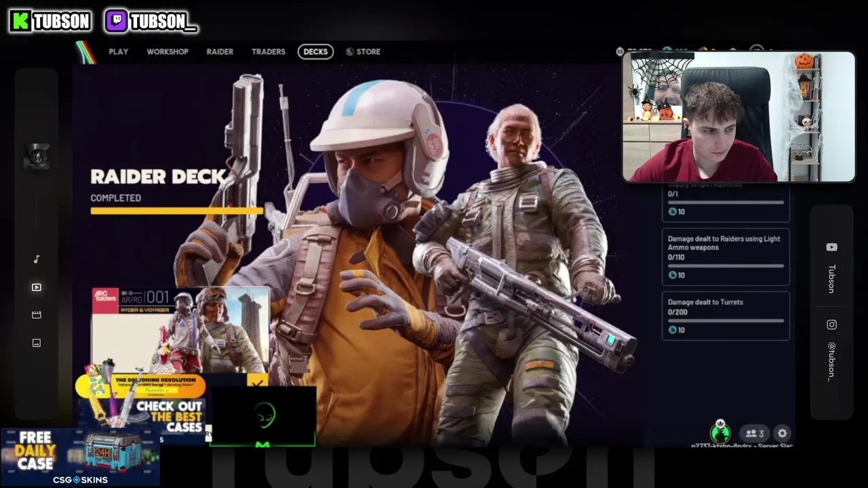Click the TUBSON_ Twitch channel name
Image resolution: width=868 pixels, height=488 pixels.
[163, 22]
